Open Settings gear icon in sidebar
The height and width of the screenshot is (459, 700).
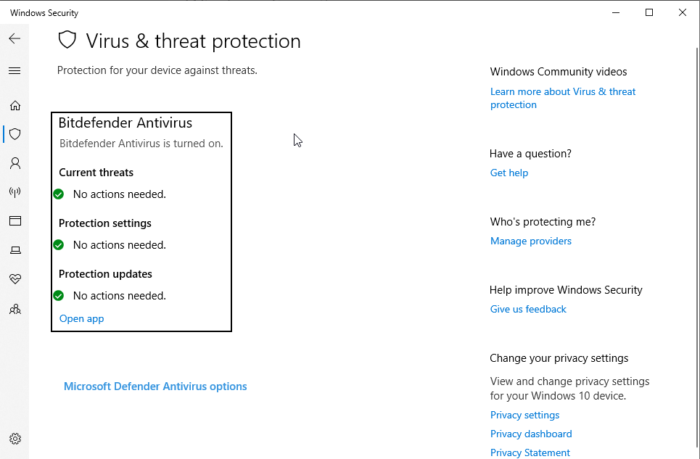click(14, 438)
